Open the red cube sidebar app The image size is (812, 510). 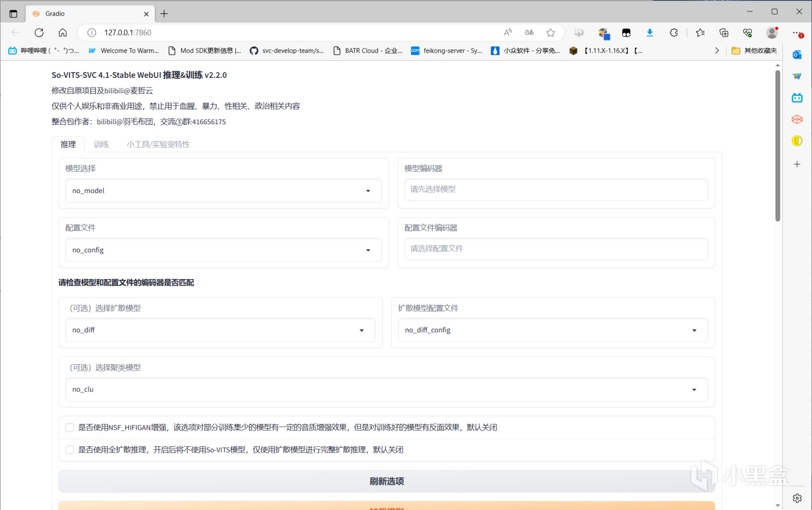click(797, 119)
